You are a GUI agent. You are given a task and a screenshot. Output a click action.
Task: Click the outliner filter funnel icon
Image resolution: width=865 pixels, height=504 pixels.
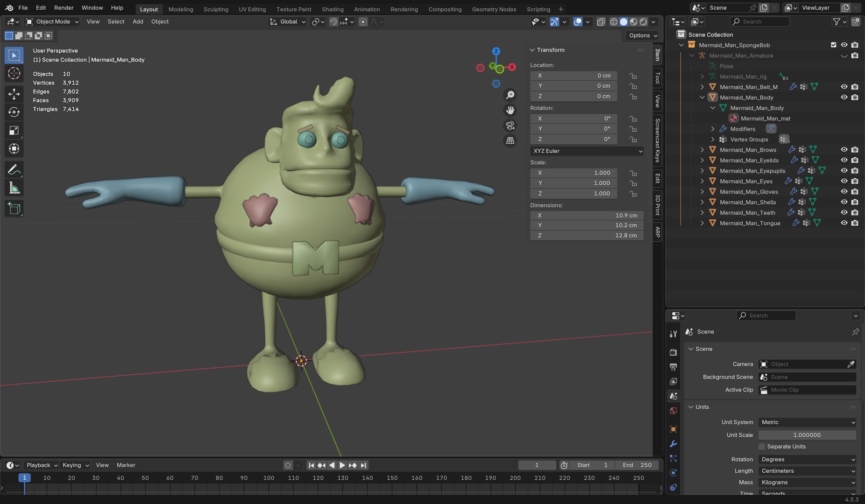[x=837, y=21]
